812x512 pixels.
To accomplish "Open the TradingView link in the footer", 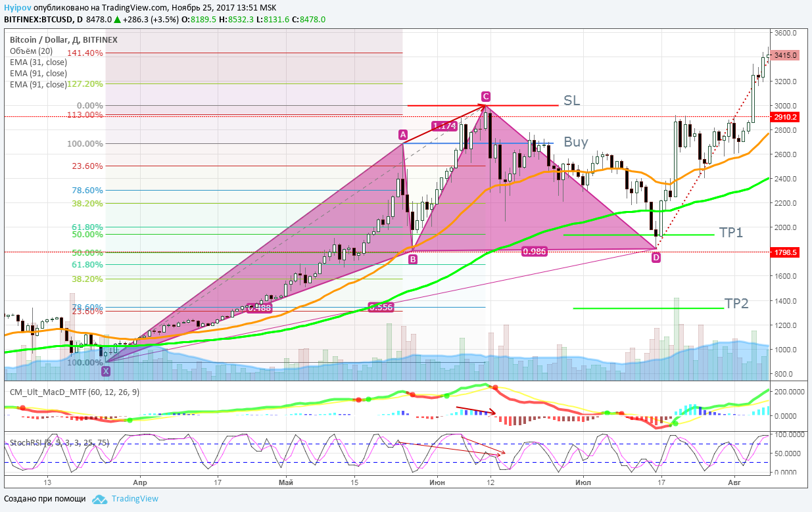I will (x=135, y=499).
